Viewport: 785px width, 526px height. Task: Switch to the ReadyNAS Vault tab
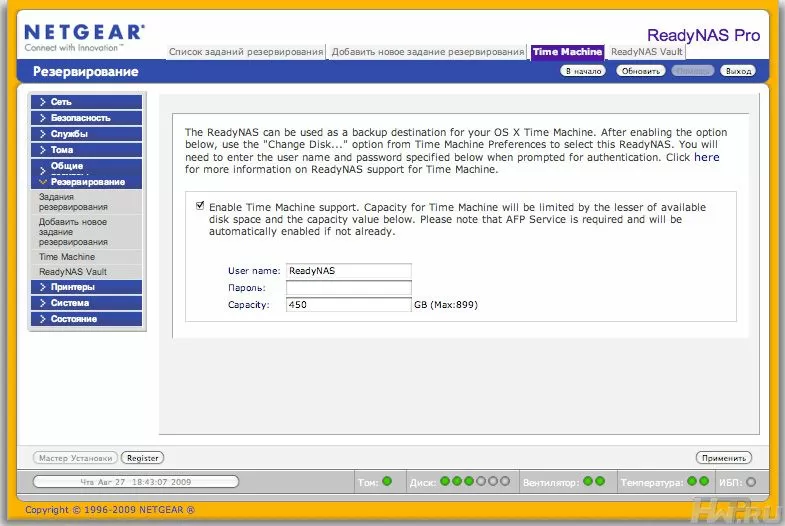[x=646, y=52]
